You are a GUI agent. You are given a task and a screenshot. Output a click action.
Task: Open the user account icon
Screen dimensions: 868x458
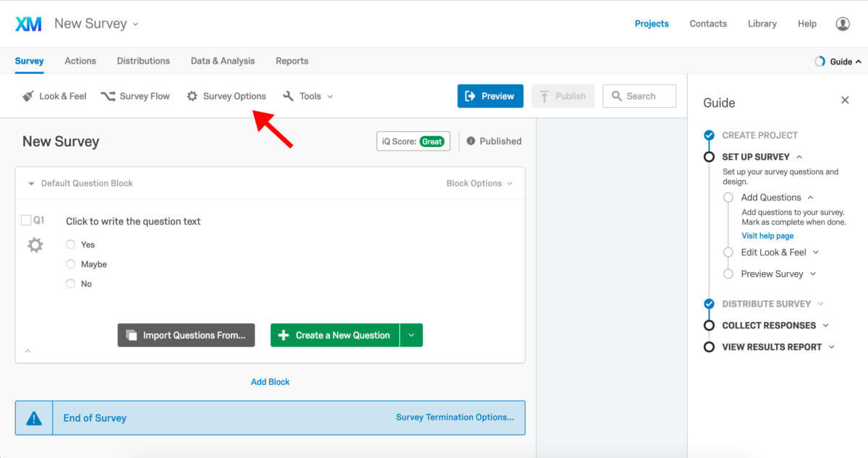(843, 24)
